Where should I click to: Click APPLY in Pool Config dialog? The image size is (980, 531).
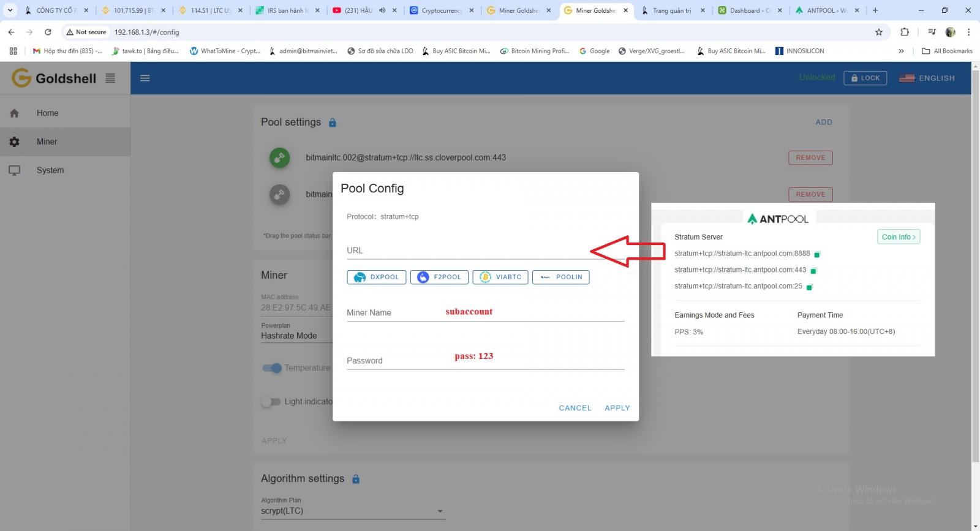click(617, 408)
